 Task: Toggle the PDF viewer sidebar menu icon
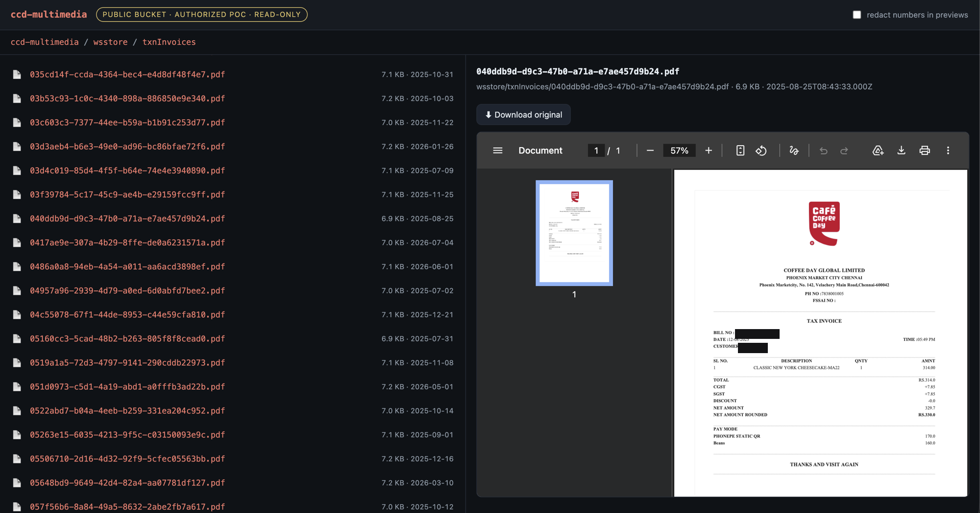pyautogui.click(x=497, y=151)
